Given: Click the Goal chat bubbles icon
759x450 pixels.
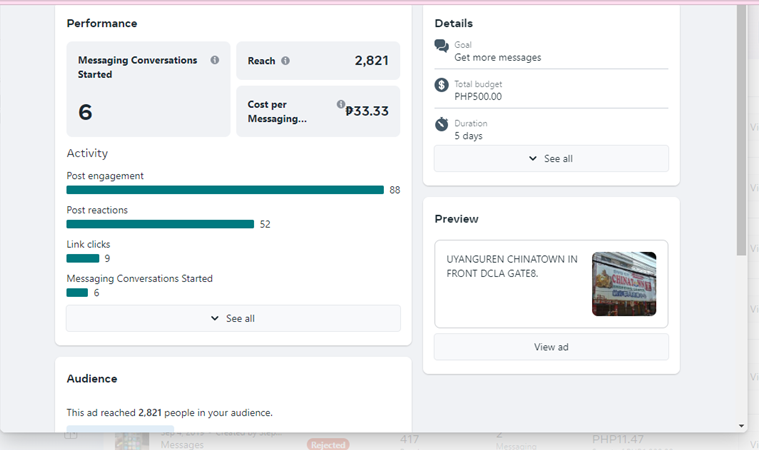Looking at the screenshot, I should coord(441,46).
